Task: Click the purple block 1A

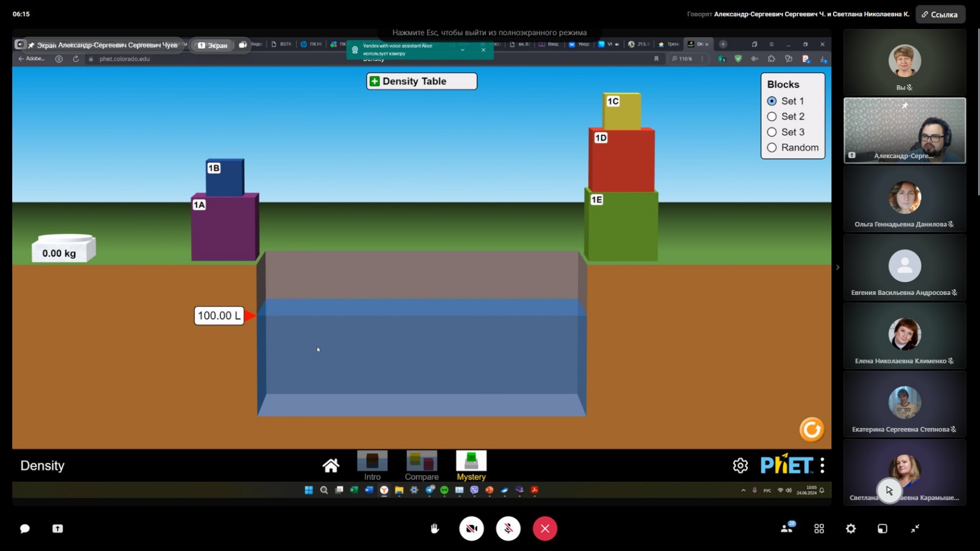Action: point(225,228)
